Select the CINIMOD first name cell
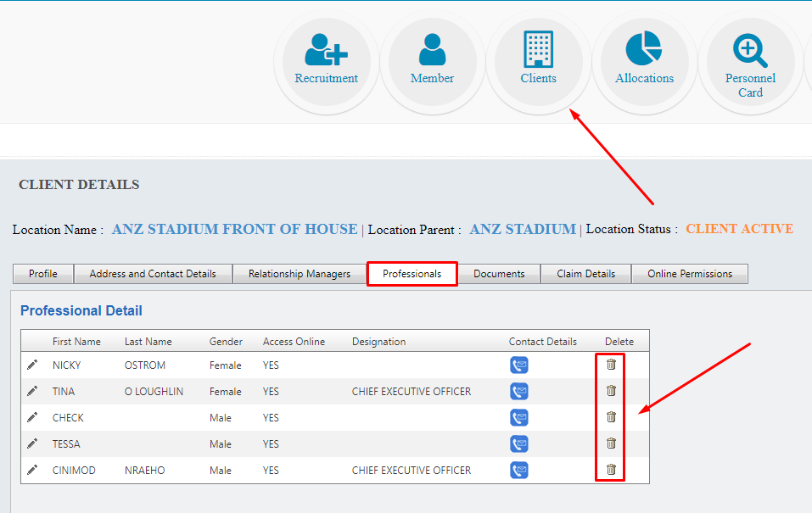This screenshot has height=513, width=812. point(74,471)
